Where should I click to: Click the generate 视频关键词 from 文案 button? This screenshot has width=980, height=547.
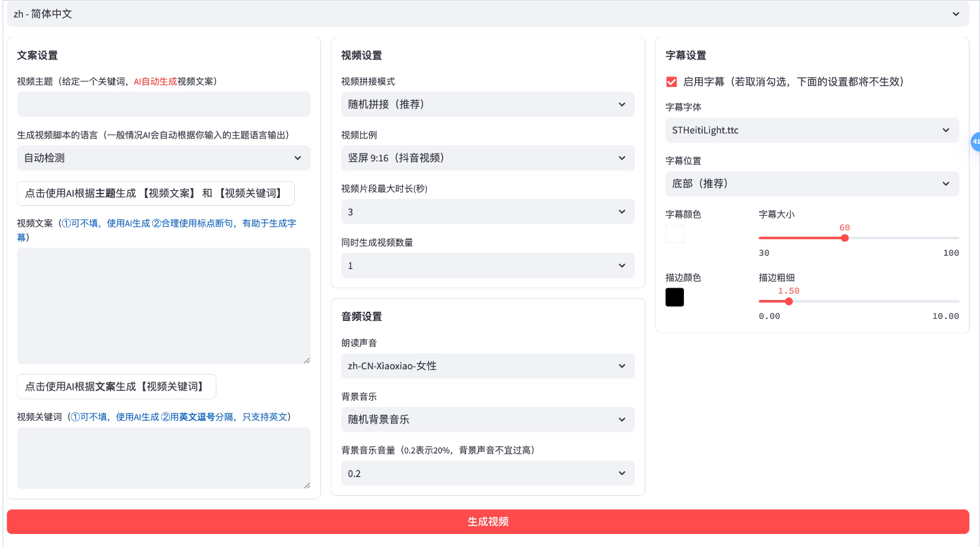(x=116, y=387)
